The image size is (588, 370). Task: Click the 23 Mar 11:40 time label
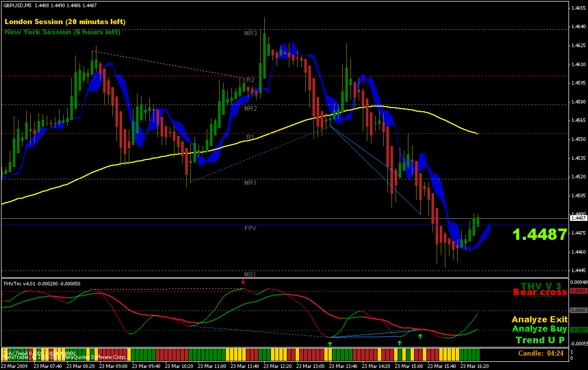tap(245, 366)
